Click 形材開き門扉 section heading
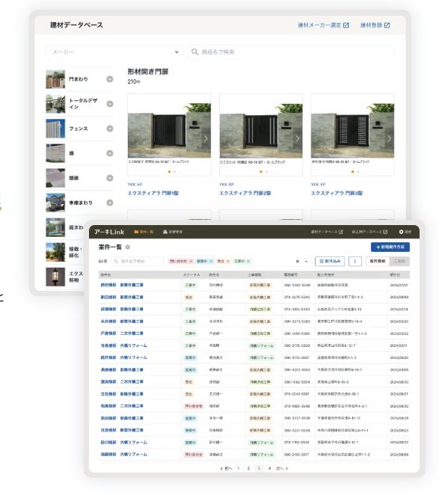This screenshot has height=495, width=448. click(x=148, y=72)
